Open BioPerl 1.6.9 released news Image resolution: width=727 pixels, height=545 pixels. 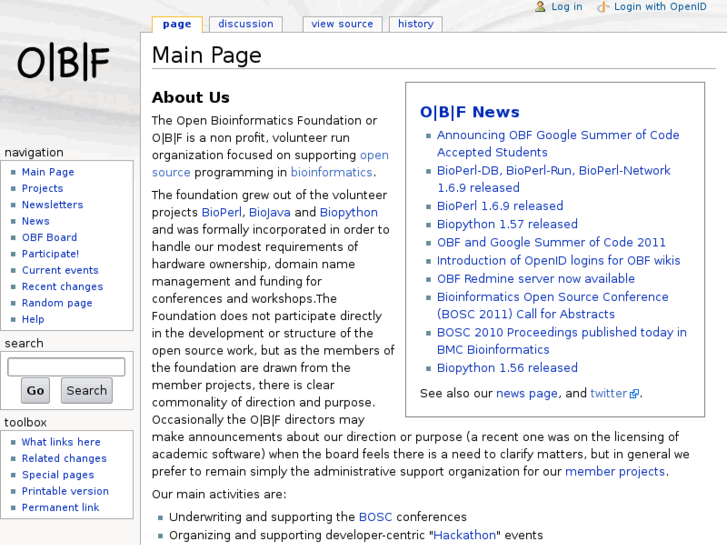pos(500,206)
